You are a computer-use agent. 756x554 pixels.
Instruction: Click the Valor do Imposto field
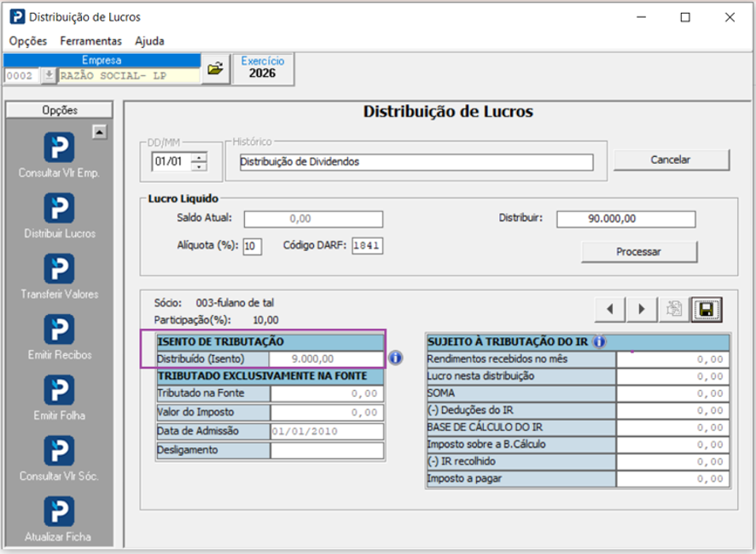327,412
